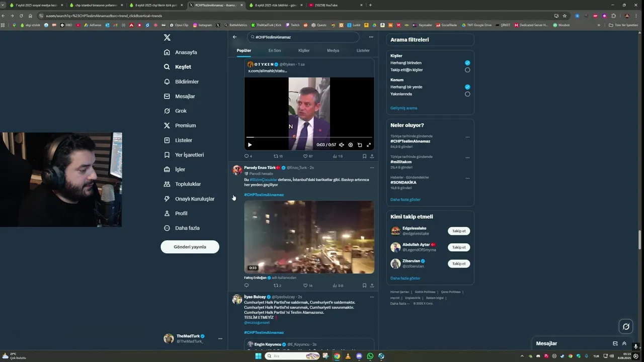Bookmark the Enzo Türk post
Screen dimensions: 644x362
click(x=364, y=286)
